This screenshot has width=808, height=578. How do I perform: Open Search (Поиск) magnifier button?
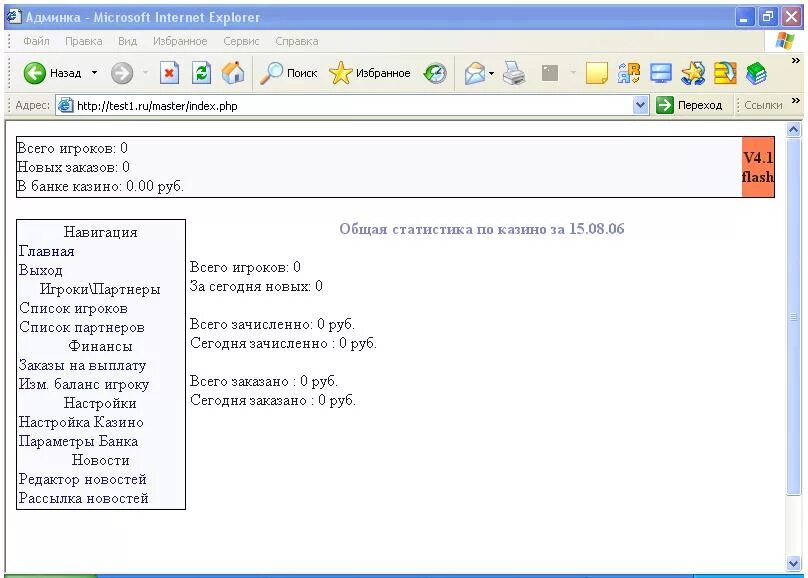289,73
